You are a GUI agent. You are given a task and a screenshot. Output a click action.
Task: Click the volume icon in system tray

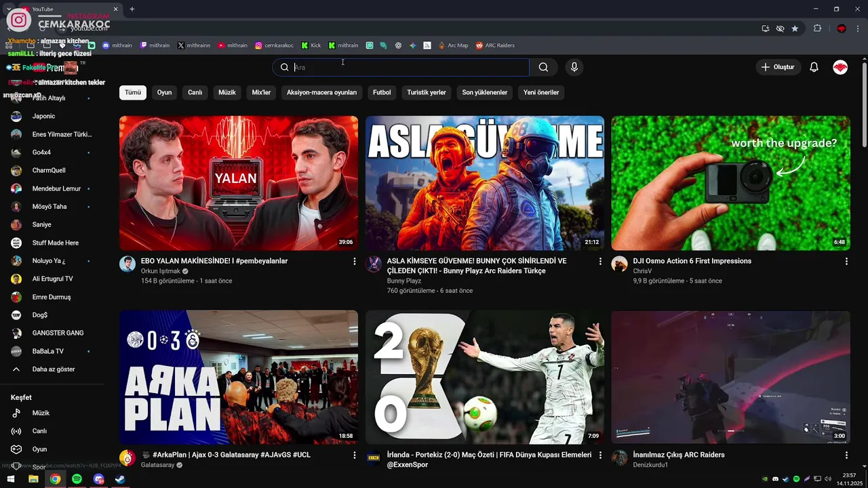tap(828, 479)
